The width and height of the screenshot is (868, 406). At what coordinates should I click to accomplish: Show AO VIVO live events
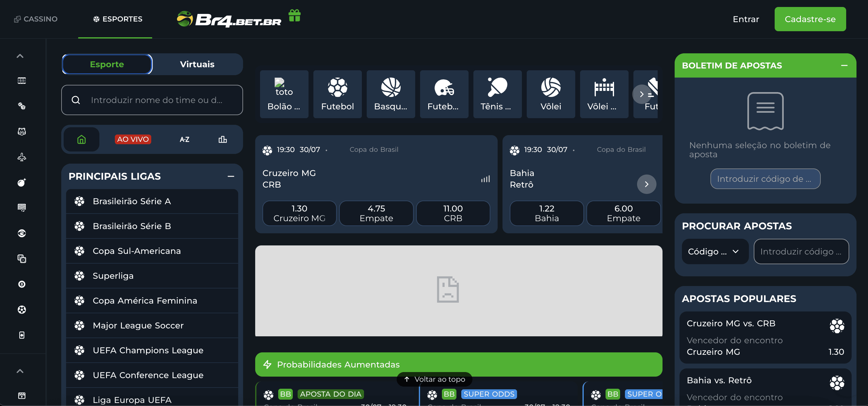(x=133, y=139)
